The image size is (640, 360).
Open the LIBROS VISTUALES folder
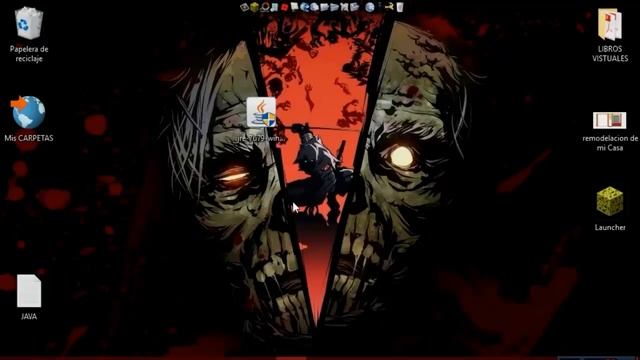click(x=610, y=35)
